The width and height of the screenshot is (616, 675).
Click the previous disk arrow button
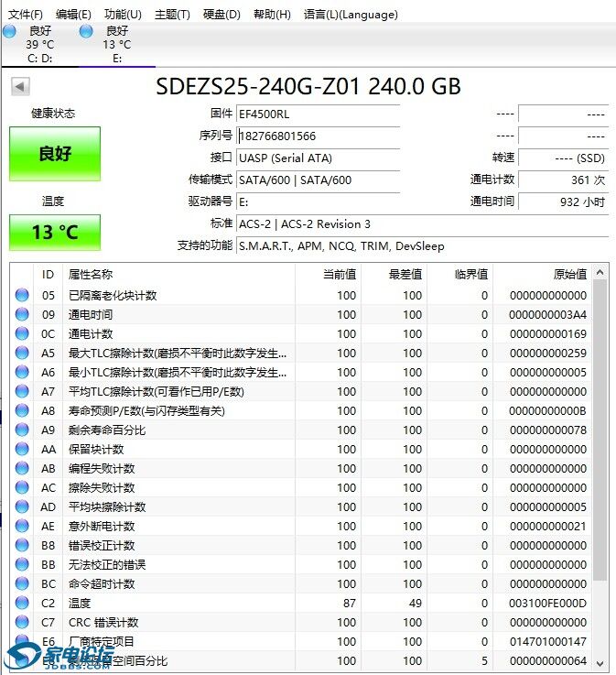click(x=20, y=86)
